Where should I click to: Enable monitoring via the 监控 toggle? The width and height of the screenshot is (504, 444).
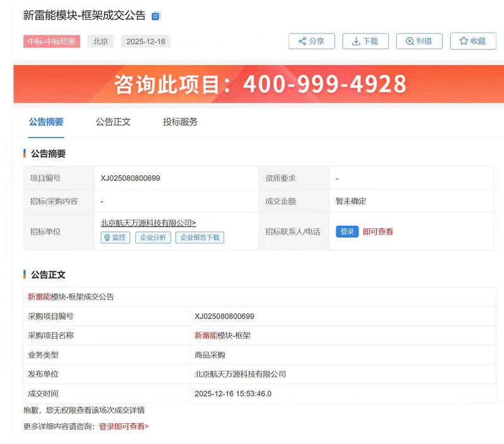pos(114,238)
